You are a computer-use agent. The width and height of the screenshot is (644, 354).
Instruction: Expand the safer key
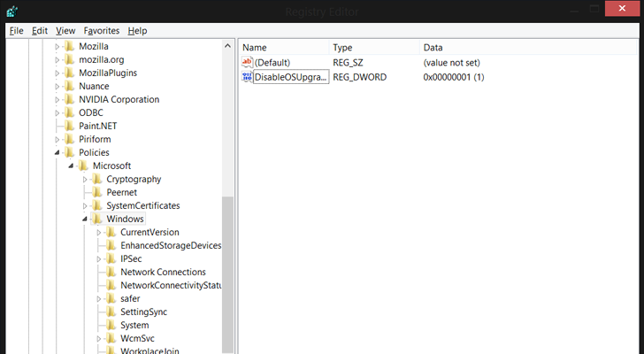point(99,299)
